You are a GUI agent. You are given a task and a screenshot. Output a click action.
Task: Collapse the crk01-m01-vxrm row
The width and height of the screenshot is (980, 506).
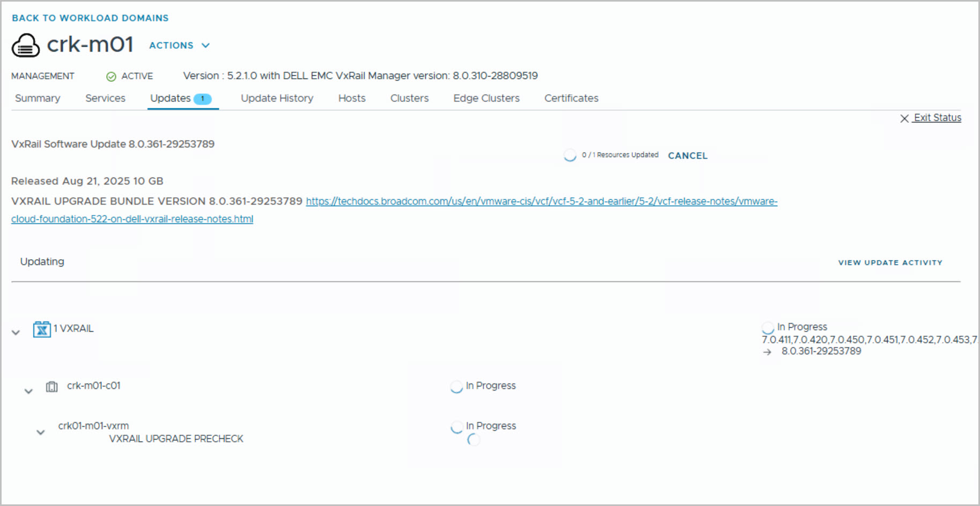click(40, 432)
